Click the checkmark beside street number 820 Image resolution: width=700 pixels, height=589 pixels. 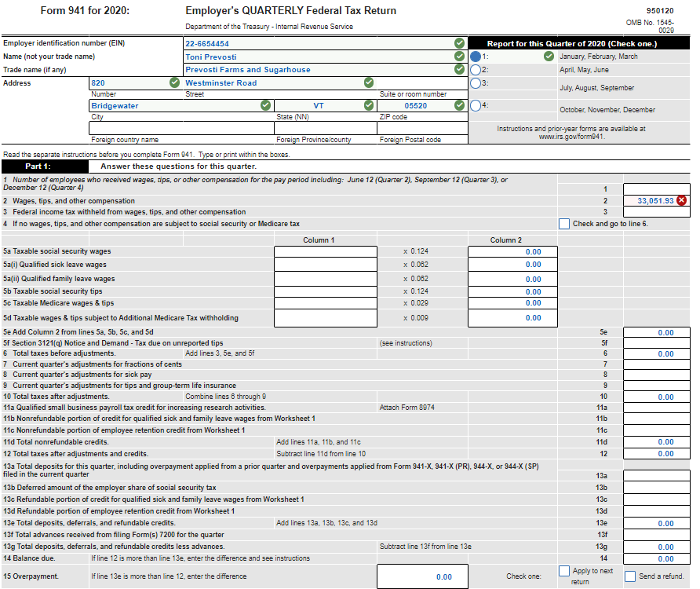(x=174, y=82)
